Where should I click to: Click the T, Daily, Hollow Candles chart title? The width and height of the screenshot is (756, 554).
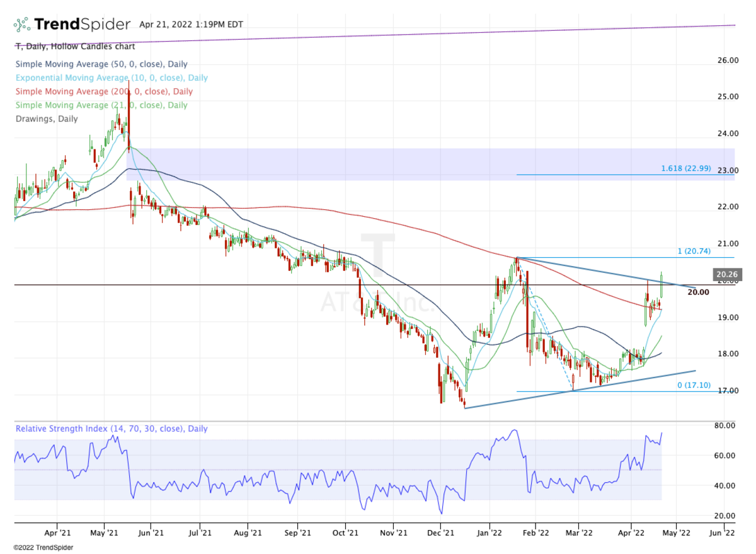coord(74,46)
